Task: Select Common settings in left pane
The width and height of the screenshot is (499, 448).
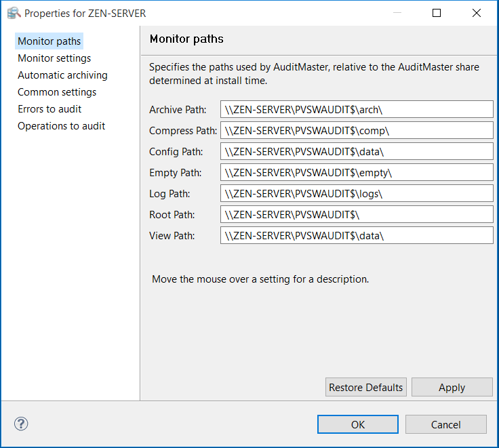Action: [57, 92]
